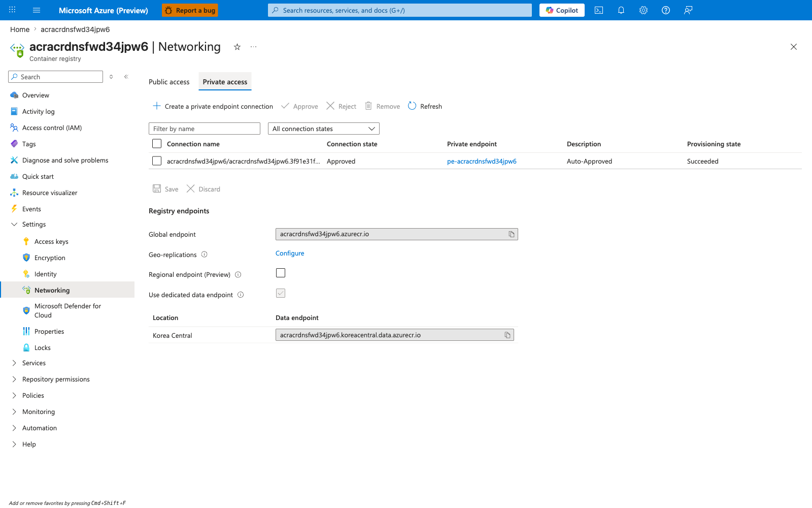Click the Tags icon in sidebar
The height and width of the screenshot is (508, 812).
pyautogui.click(x=14, y=144)
